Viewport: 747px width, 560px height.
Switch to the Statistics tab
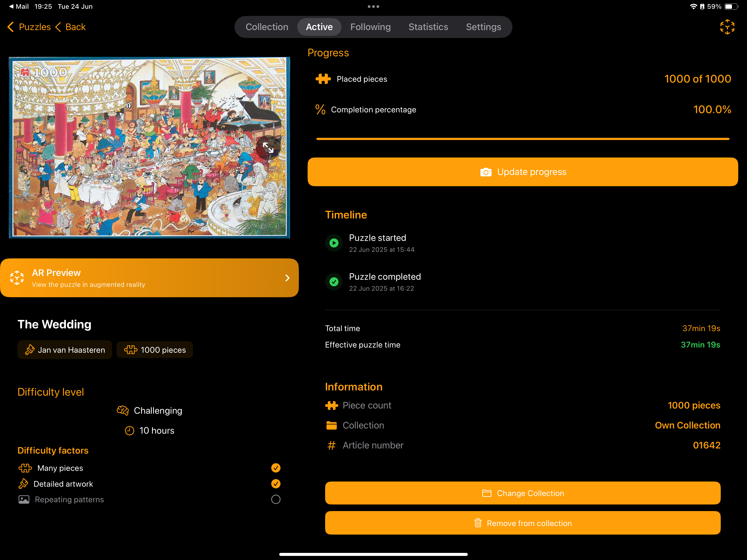click(428, 27)
